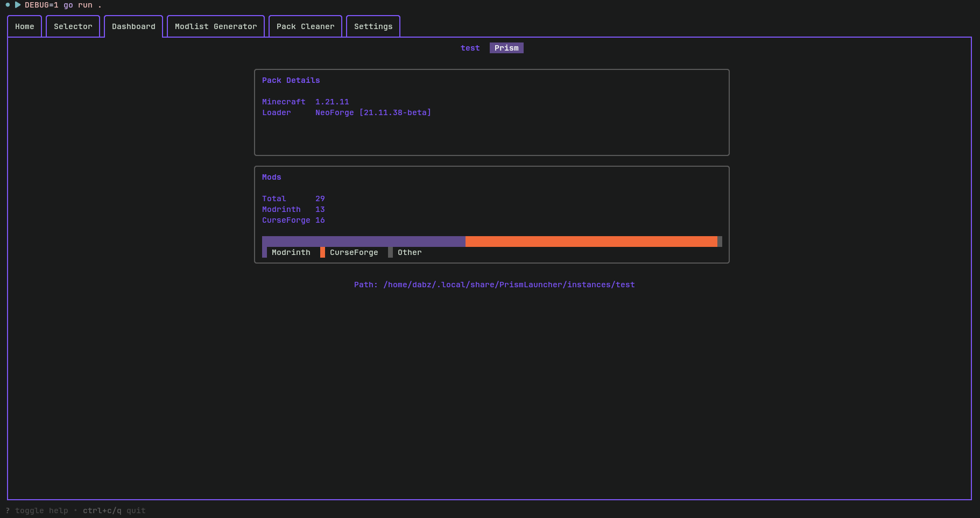Select the test instance label
980x518 pixels.
pyautogui.click(x=470, y=48)
